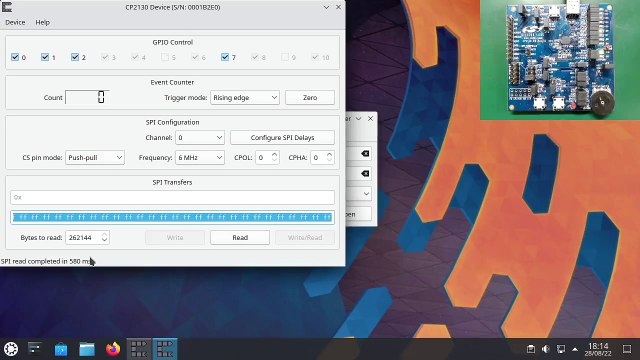The height and width of the screenshot is (360, 640).
Task: Click the show desktop icon
Action: 627,349
